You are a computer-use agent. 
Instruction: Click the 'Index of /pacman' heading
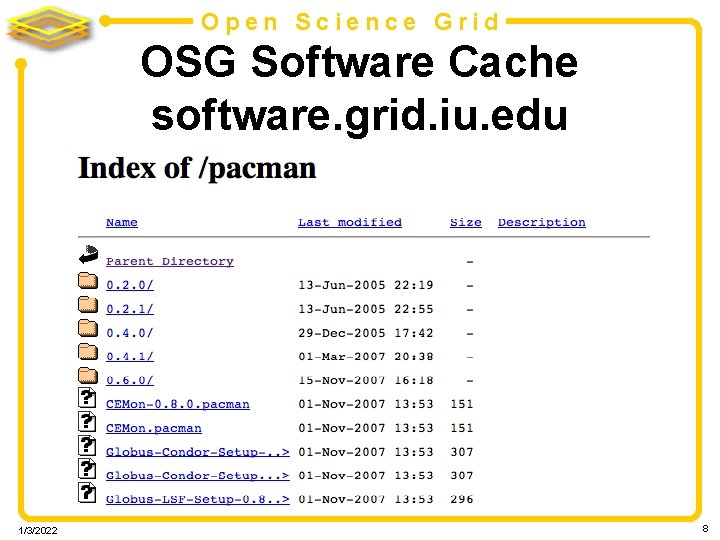pos(197,169)
